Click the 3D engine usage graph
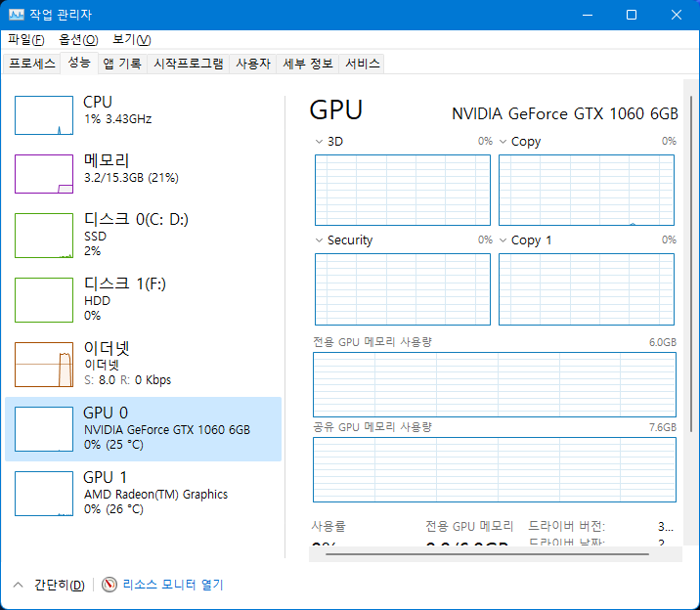 click(403, 190)
